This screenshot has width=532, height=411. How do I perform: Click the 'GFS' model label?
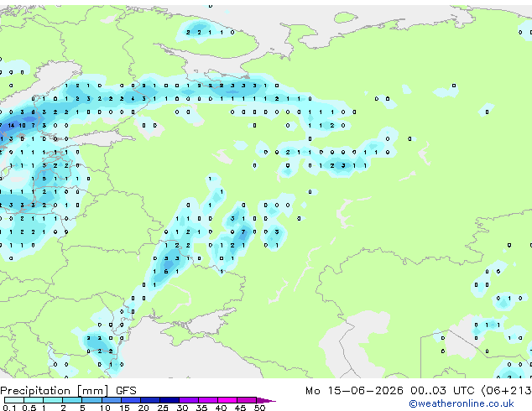[x=126, y=391]
